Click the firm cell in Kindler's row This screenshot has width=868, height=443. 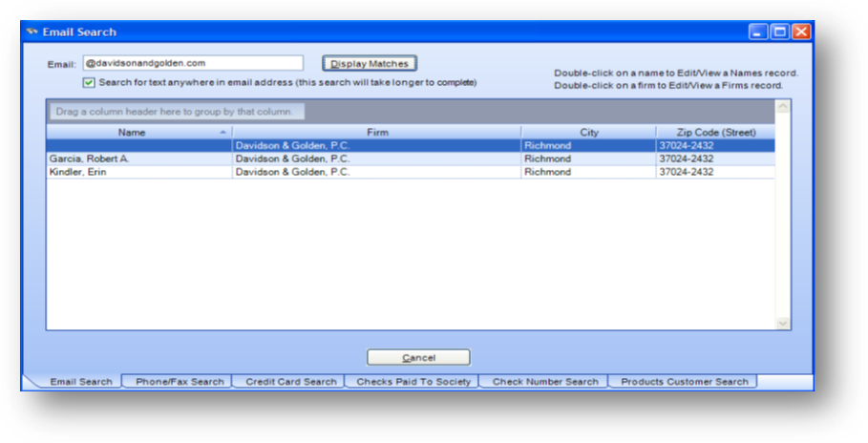coord(377,172)
